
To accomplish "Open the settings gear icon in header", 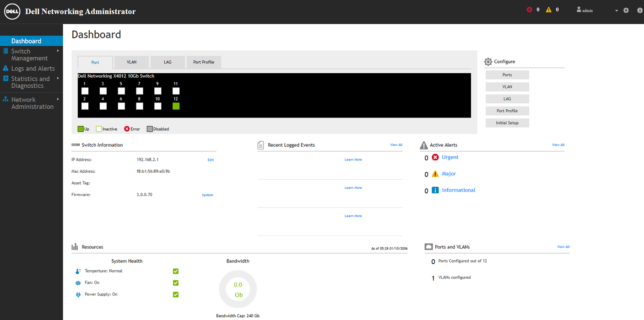I will coord(626,10).
